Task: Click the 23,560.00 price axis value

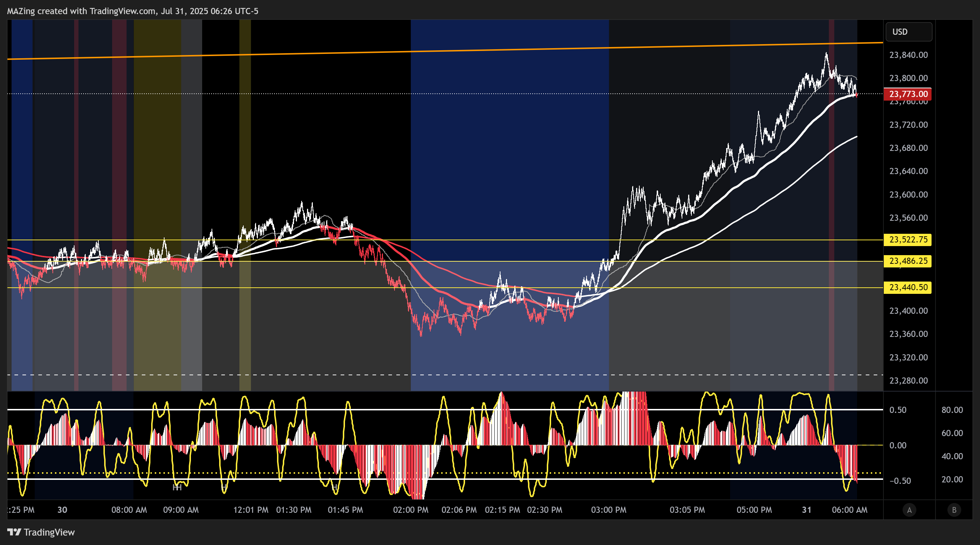Action: click(x=908, y=218)
